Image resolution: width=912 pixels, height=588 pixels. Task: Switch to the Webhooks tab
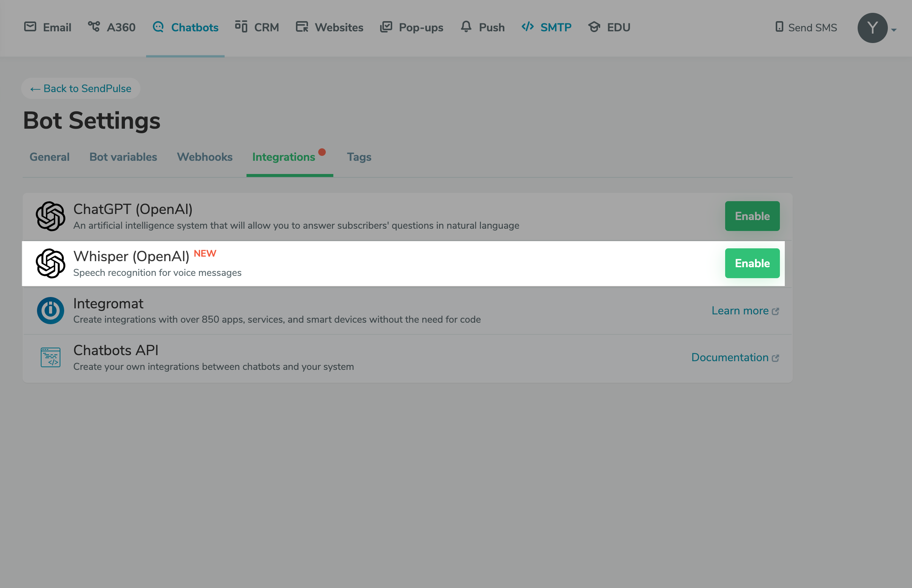pos(204,157)
